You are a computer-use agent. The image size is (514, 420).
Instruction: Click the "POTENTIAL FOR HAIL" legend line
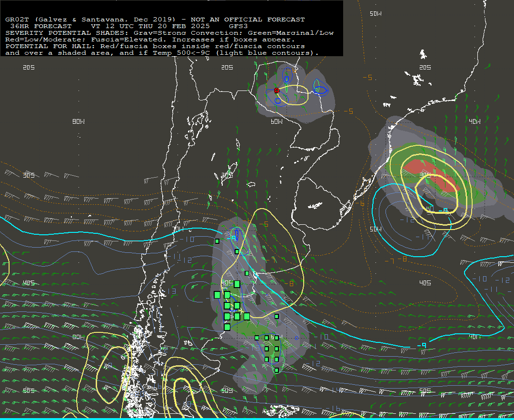(x=155, y=46)
